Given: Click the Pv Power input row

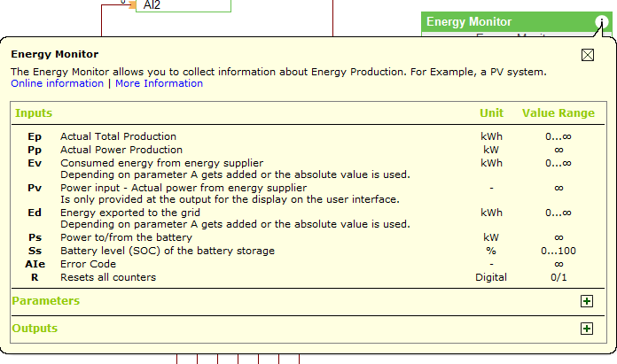Looking at the screenshot, I should (x=183, y=188).
